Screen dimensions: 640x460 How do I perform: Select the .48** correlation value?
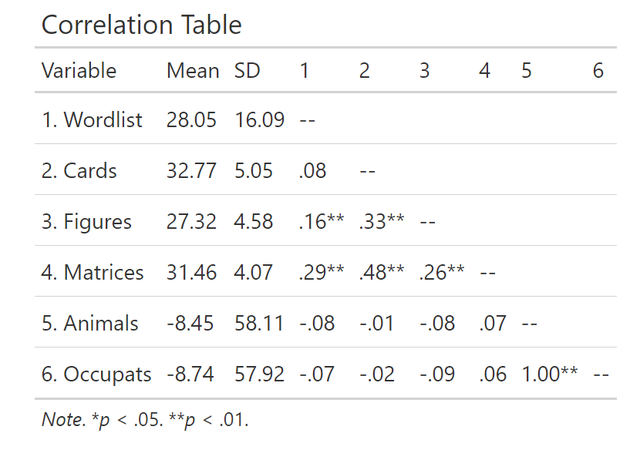[381, 272]
